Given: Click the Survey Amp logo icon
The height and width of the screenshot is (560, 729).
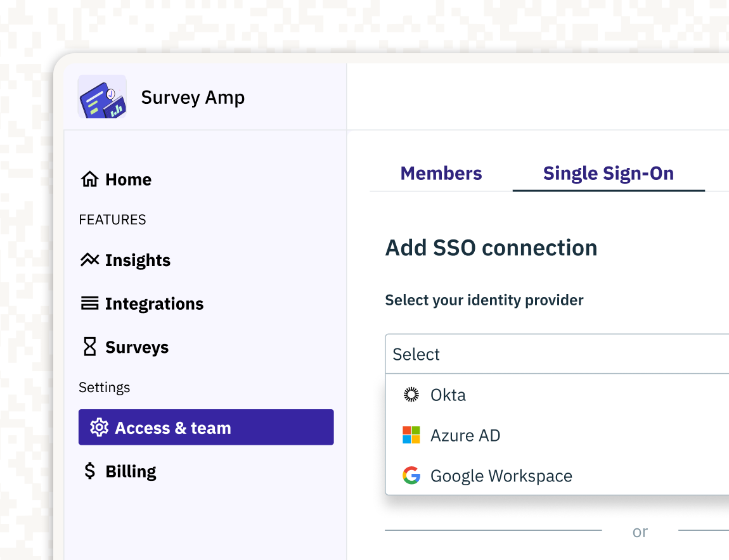Looking at the screenshot, I should 102,97.
